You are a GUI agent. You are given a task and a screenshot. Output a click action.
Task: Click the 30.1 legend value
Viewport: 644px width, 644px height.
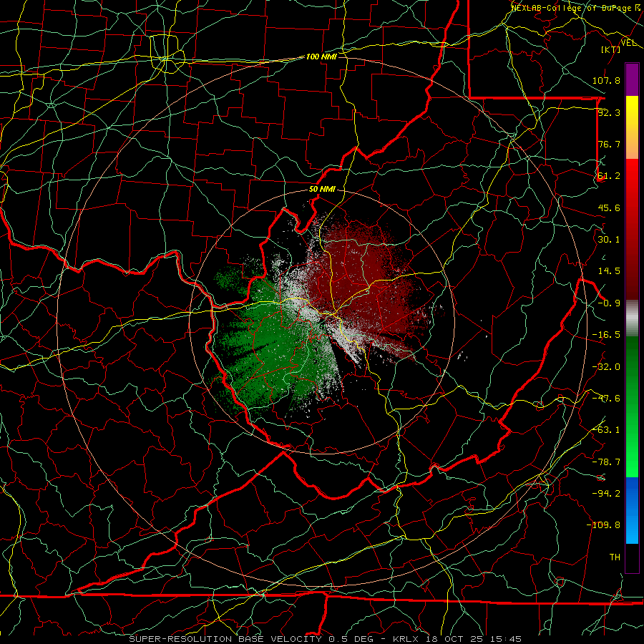point(609,240)
